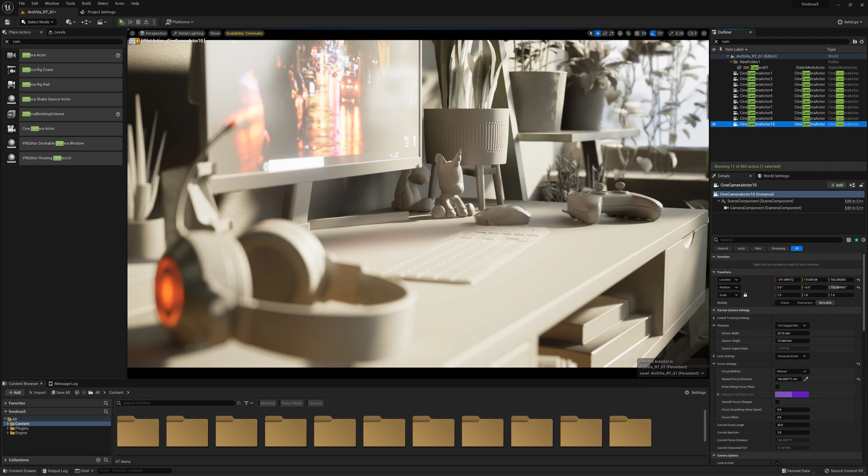
Task: Open the Focus Method Manual dropdown
Action: [x=792, y=371]
